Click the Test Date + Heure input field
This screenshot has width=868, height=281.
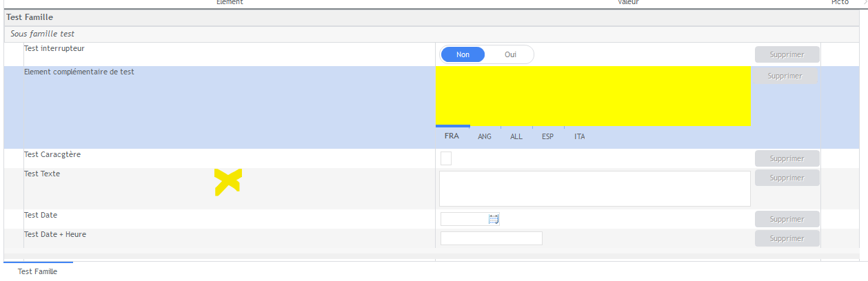pos(491,238)
